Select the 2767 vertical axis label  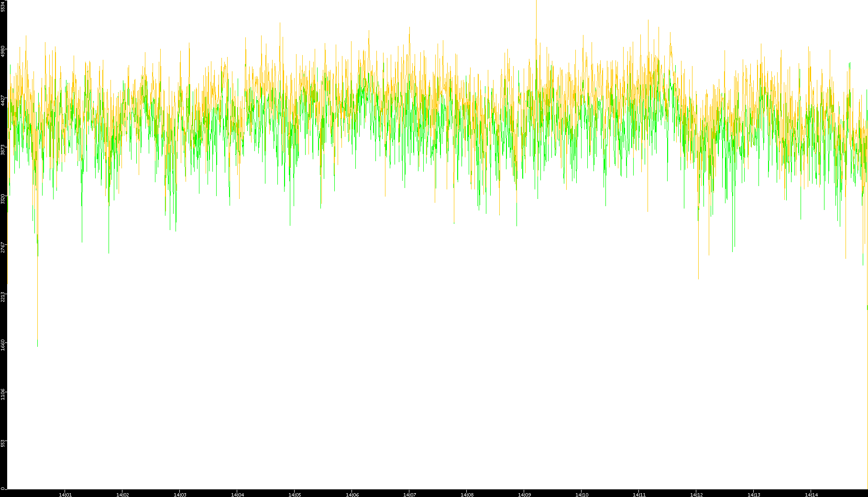(3, 247)
